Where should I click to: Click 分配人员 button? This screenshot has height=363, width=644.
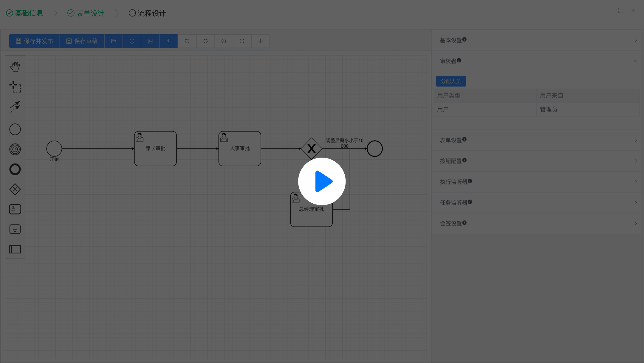click(451, 81)
